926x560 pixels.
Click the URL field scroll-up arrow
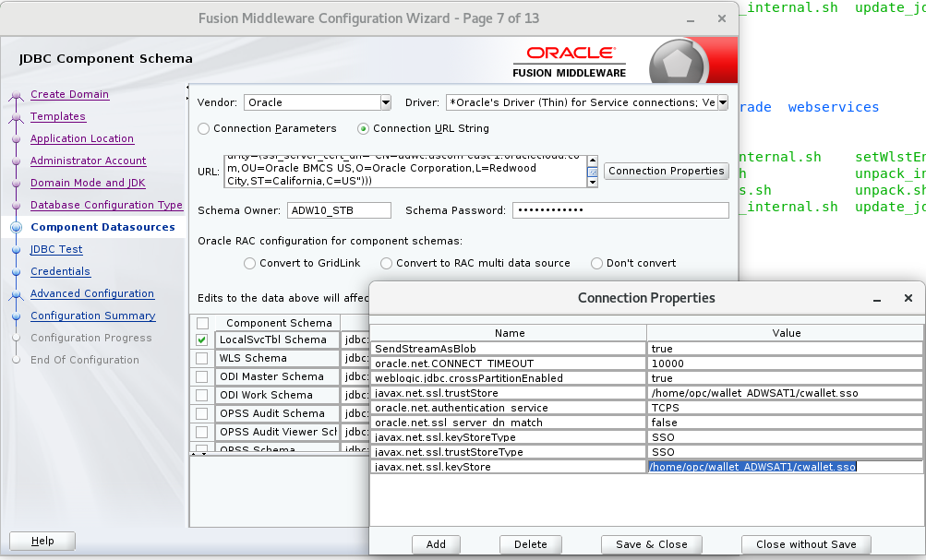click(x=593, y=161)
